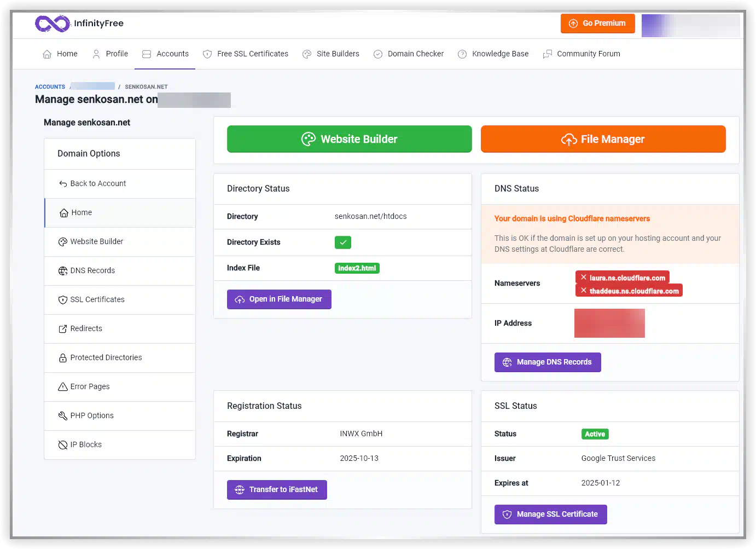756x549 pixels.
Task: Click the Error Pages warning triangle icon
Action: (x=63, y=387)
